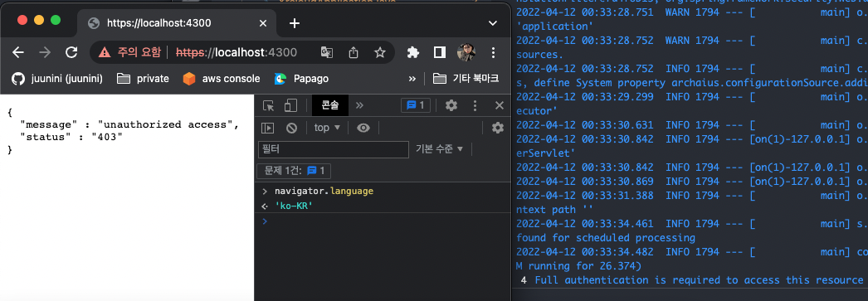The image size is (868, 301).
Task: Open the top JavaScript context dropdown
Action: [x=327, y=128]
